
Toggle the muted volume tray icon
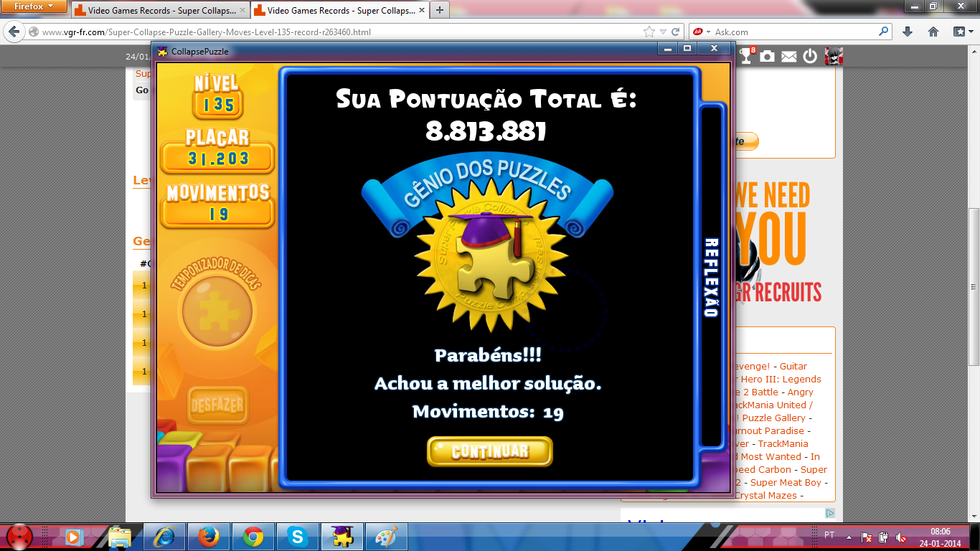[901, 537]
